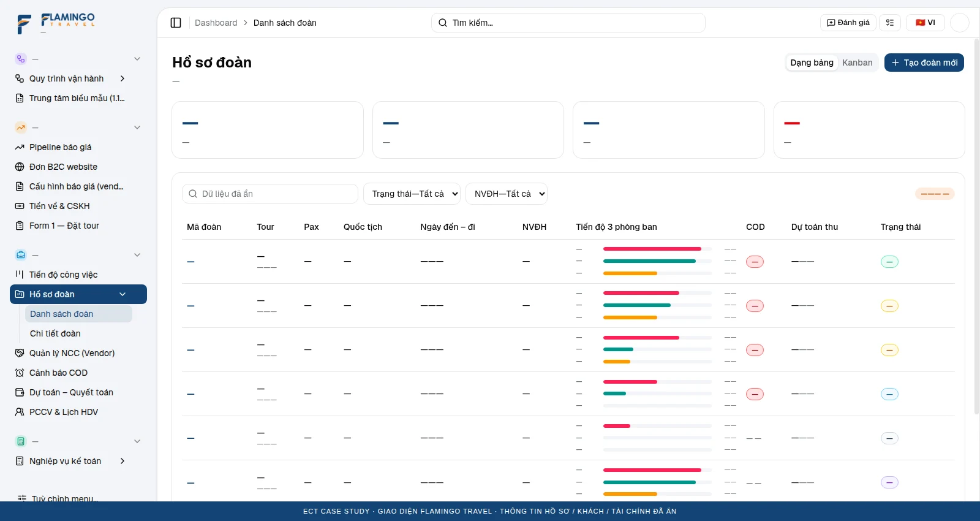The height and width of the screenshot is (521, 980).
Task: Click the search magnifier icon
Action: tap(442, 23)
